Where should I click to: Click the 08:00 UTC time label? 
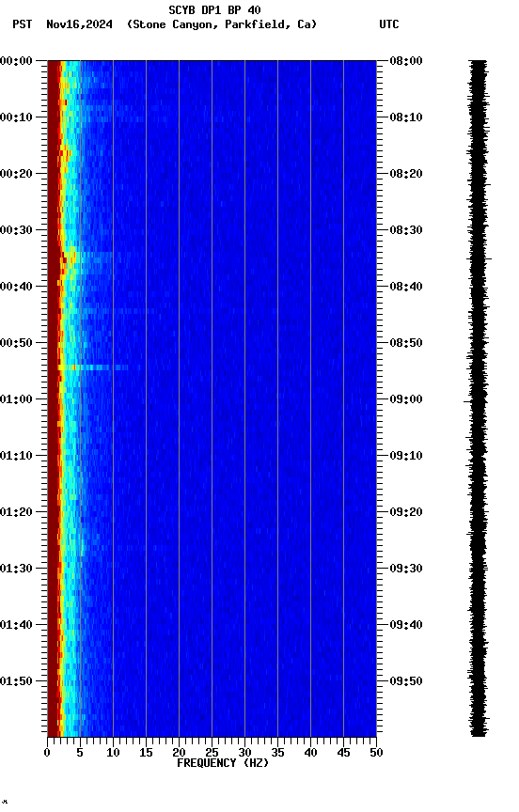pos(406,61)
